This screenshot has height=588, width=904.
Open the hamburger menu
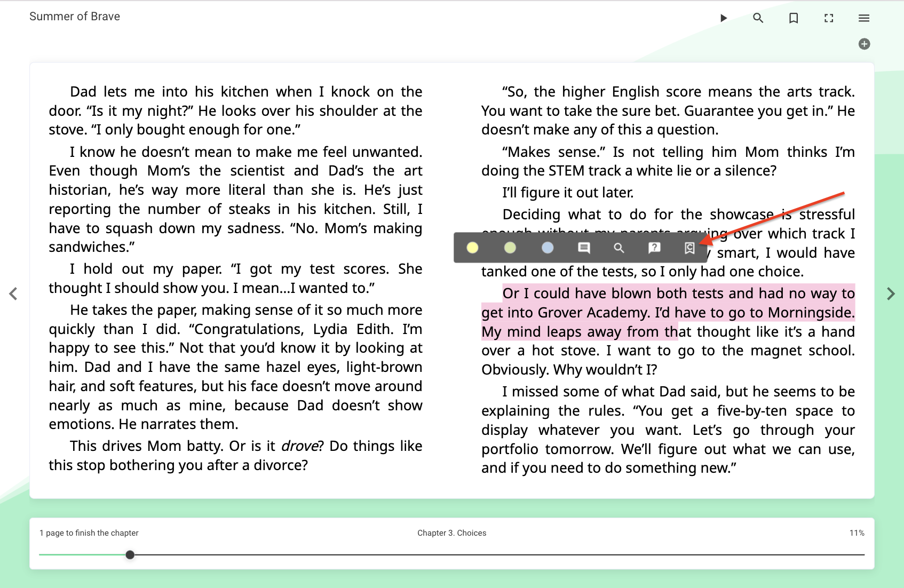(864, 18)
